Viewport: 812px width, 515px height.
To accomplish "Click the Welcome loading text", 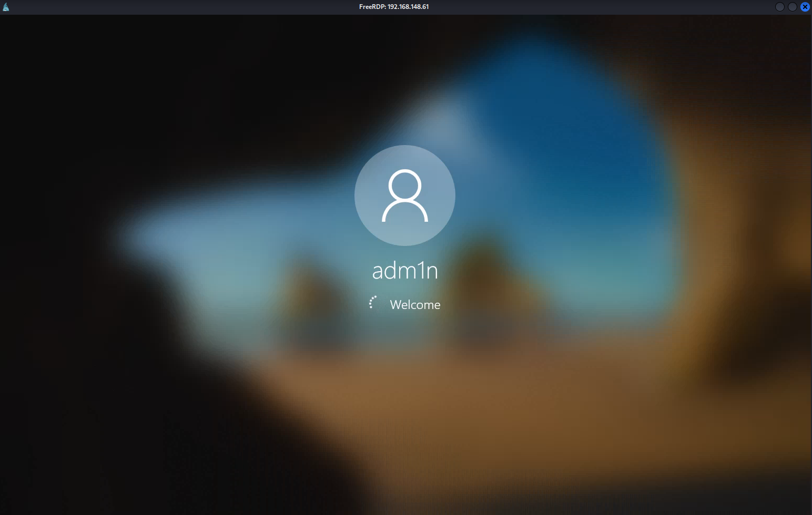I will pos(415,305).
